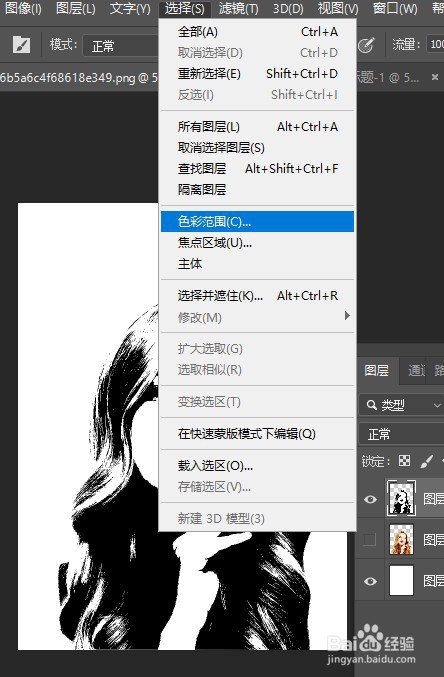Image resolution: width=444 pixels, height=677 pixels.
Task: Open 焦点区域(U)... focus area
Action: point(257,243)
